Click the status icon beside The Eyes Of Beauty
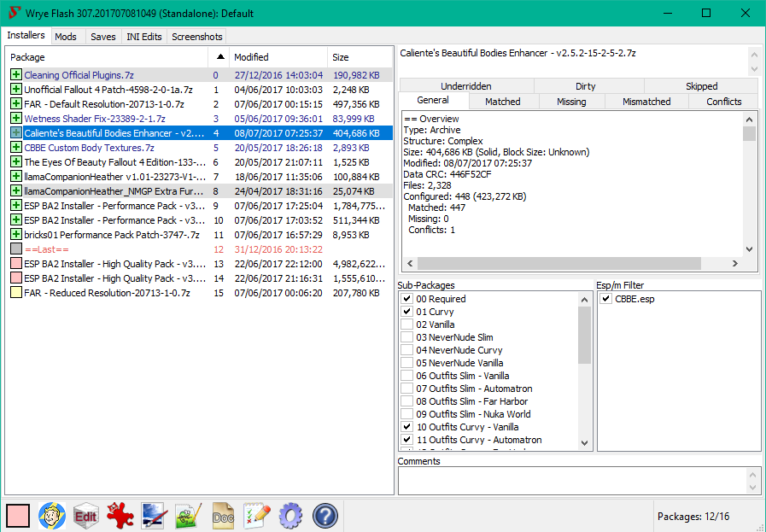The width and height of the screenshot is (766, 532). click(x=16, y=161)
